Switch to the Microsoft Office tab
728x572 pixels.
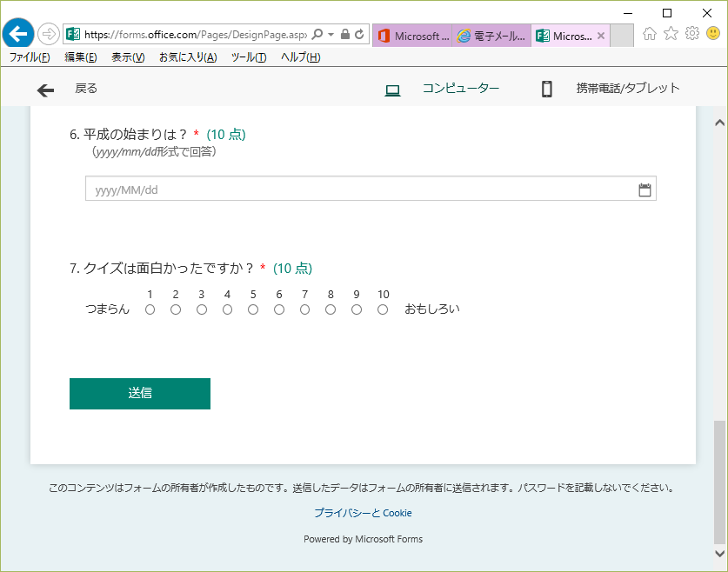point(412,36)
